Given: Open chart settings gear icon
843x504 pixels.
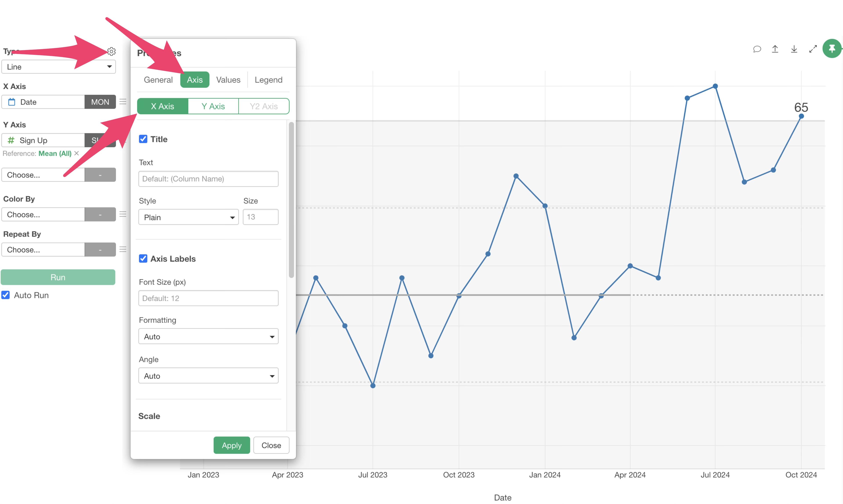Looking at the screenshot, I should tap(112, 51).
